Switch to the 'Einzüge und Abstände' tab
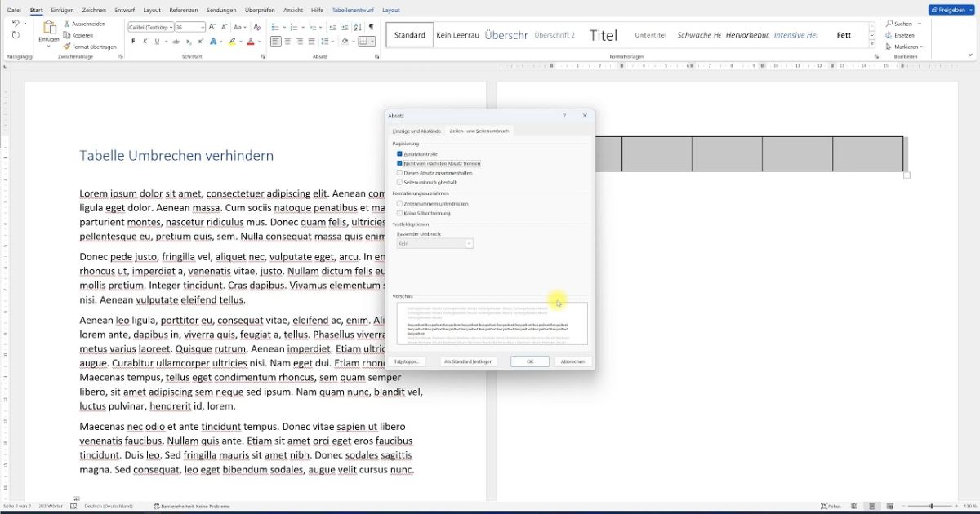Viewport: 980px width, 514px height. pyautogui.click(x=416, y=131)
